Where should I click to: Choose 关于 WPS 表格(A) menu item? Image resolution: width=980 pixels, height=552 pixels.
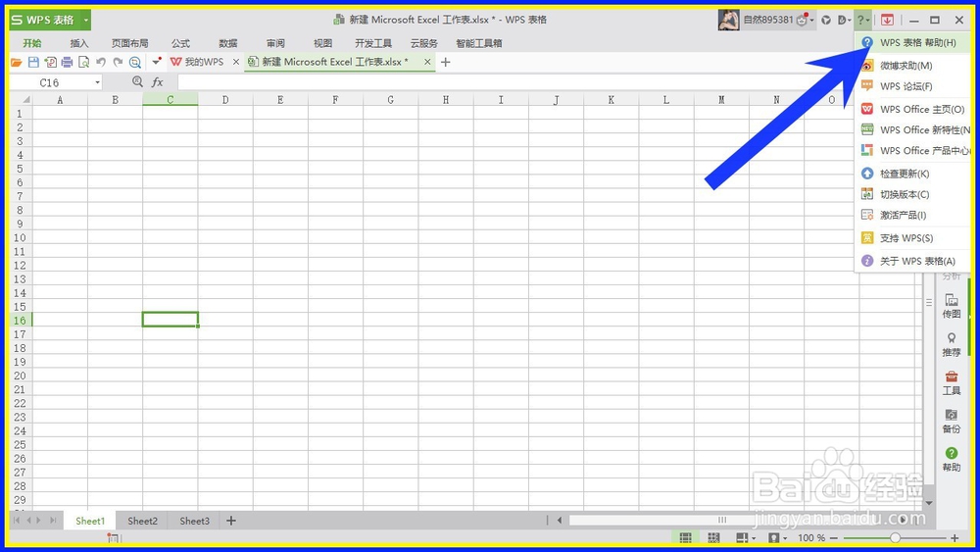coord(911,261)
